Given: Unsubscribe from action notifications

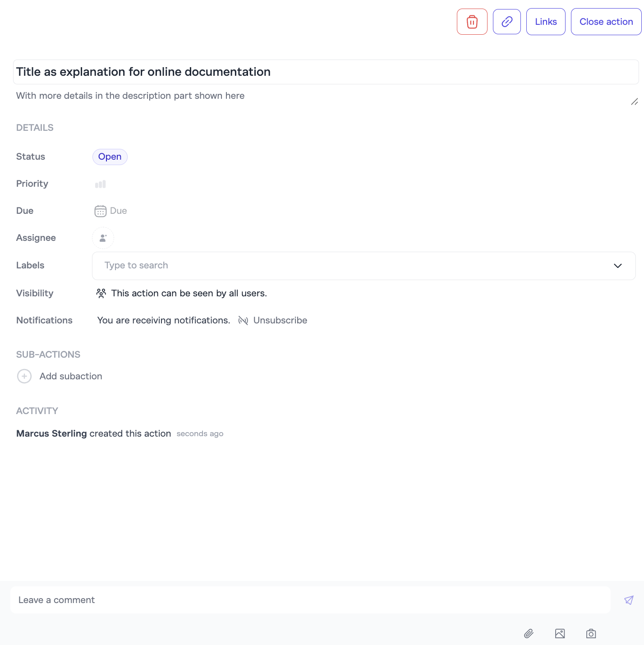Looking at the screenshot, I should tap(273, 321).
